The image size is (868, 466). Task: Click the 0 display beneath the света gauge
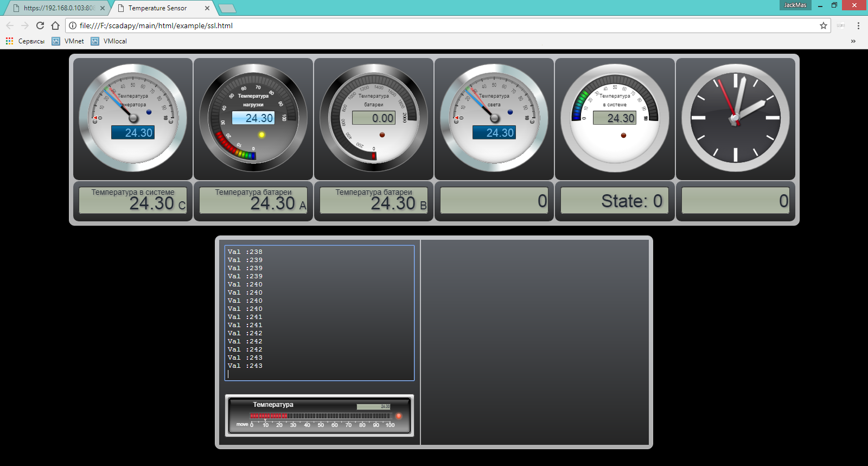click(x=494, y=200)
